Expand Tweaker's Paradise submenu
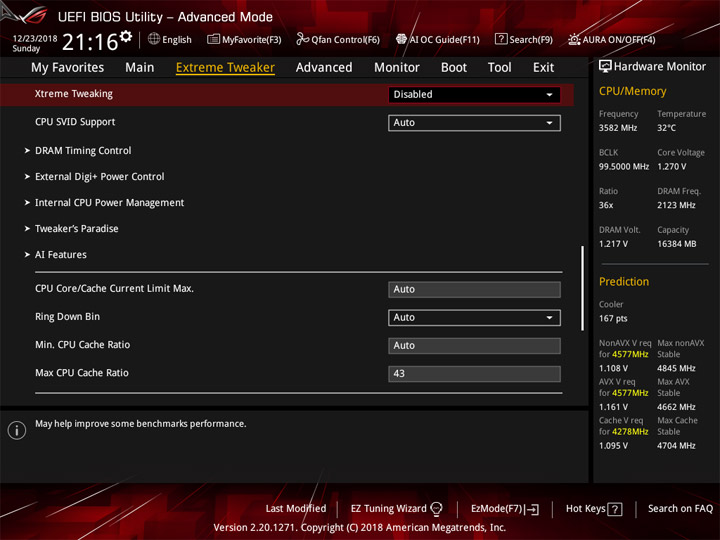 tap(77, 229)
